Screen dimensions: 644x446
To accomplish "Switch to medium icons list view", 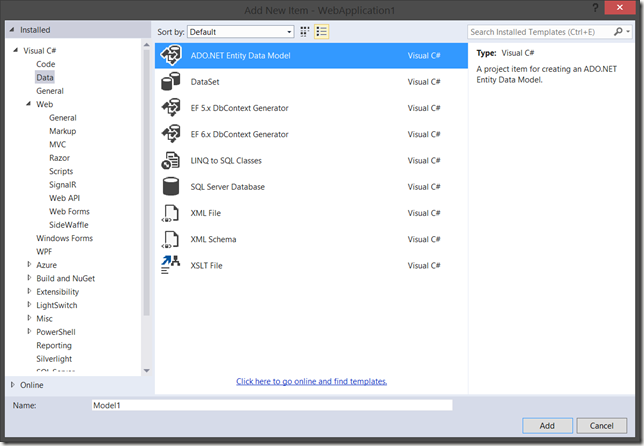I will (x=322, y=32).
